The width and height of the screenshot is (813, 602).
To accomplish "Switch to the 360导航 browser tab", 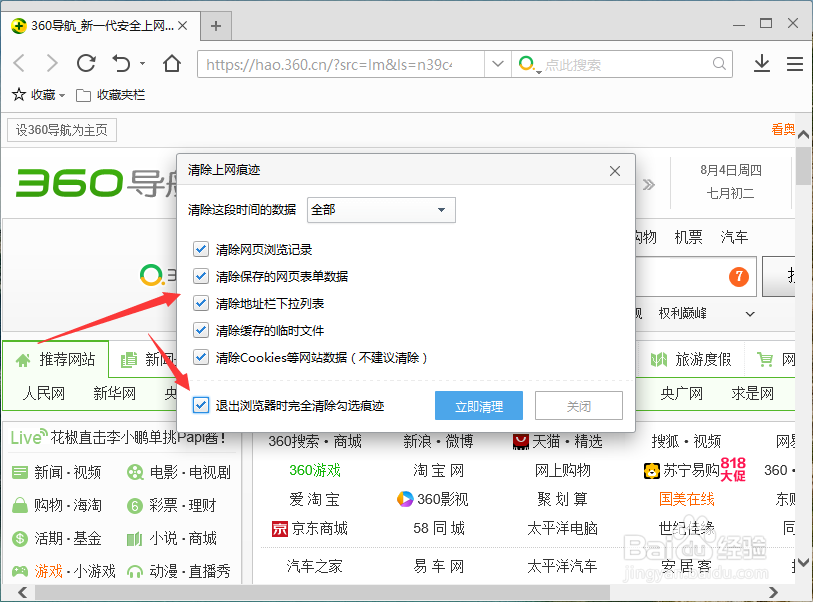I will click(100, 25).
